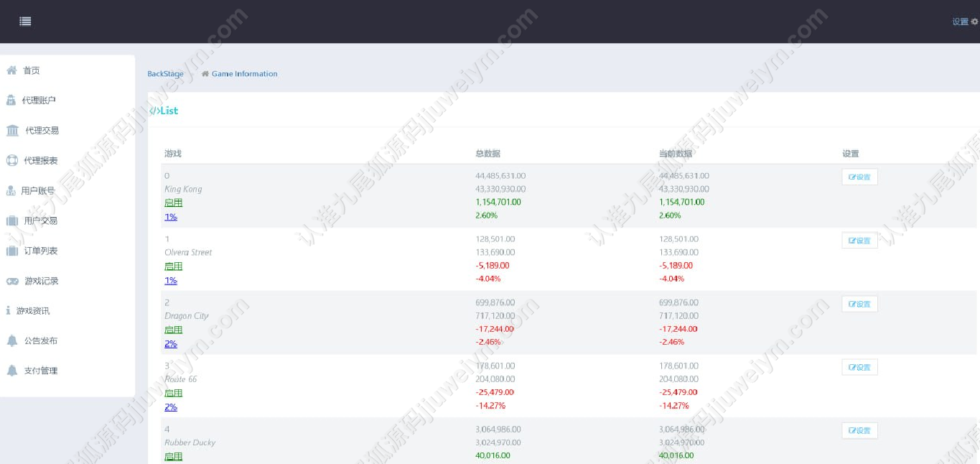This screenshot has height=464, width=980.
Task: Open settings gear in top-right corner
Action: (974, 22)
